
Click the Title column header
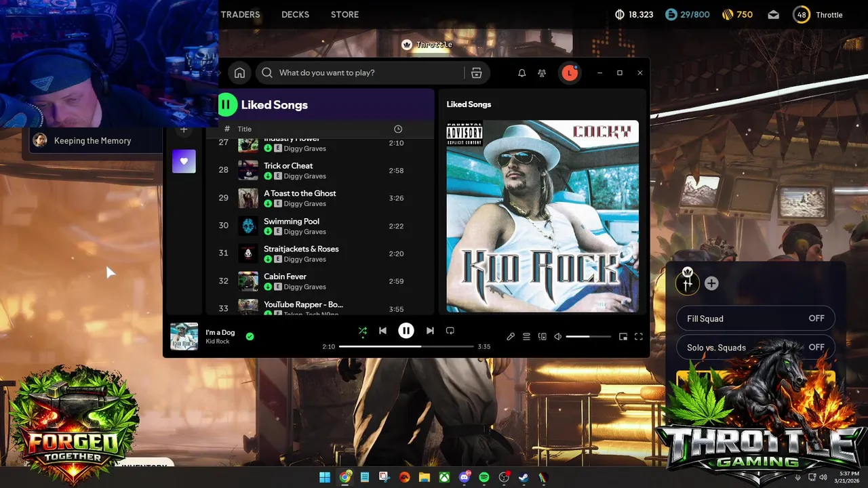(x=245, y=129)
